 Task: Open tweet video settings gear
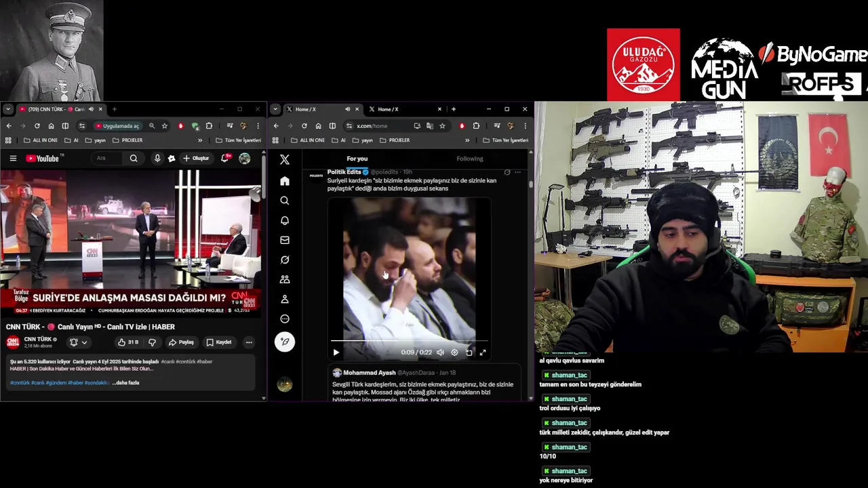(454, 352)
